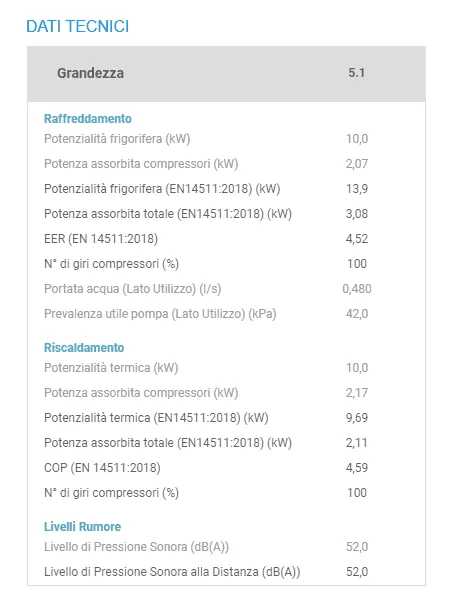Viewport: 454px width, 615px height.
Task: Click the 5.1 size column header
Action: [356, 73]
